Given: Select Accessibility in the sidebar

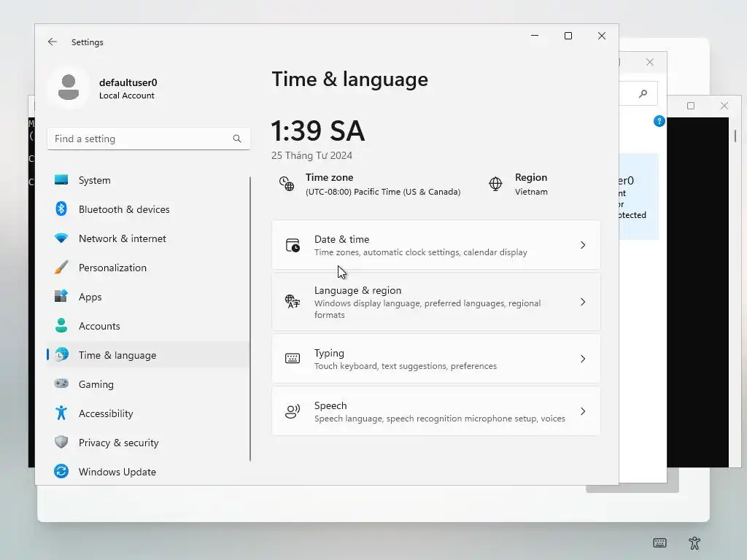Looking at the screenshot, I should click(148, 413).
